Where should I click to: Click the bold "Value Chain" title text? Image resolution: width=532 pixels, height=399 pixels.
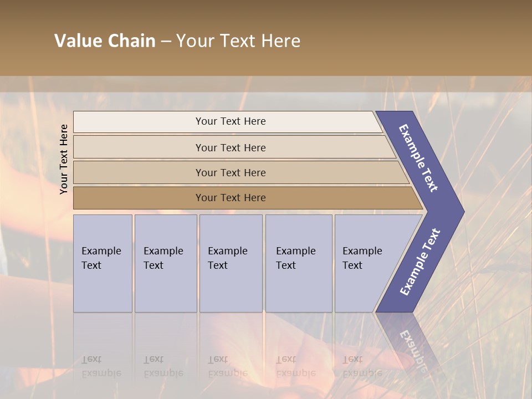pyautogui.click(x=105, y=41)
